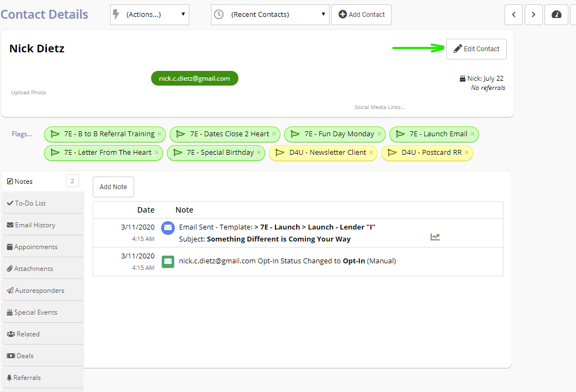Click the Notes count badge showing 2

73,181
